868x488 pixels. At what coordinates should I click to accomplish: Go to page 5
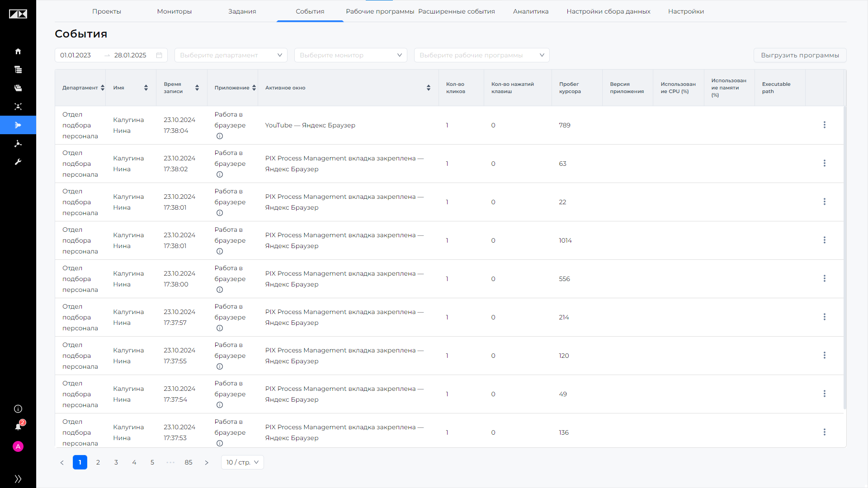point(152,462)
